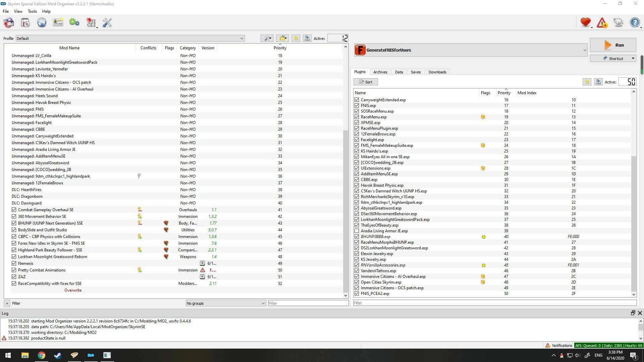Open the Profile dropdown showing Default
Viewport: 644px width, 362px height.
(x=130, y=38)
